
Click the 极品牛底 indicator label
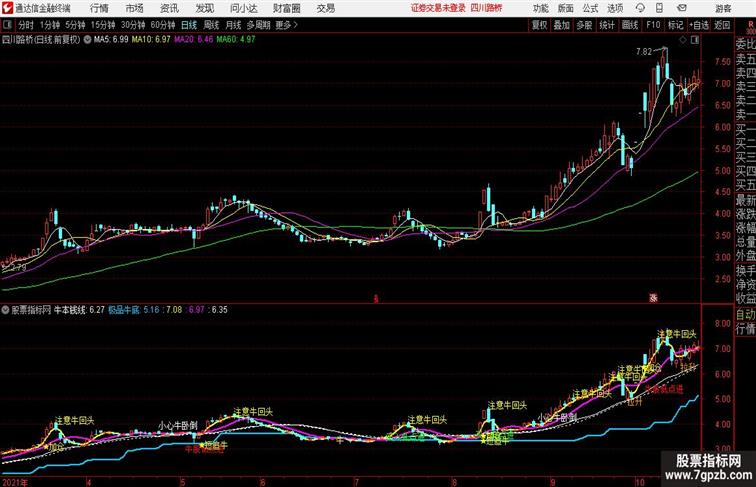(124, 310)
